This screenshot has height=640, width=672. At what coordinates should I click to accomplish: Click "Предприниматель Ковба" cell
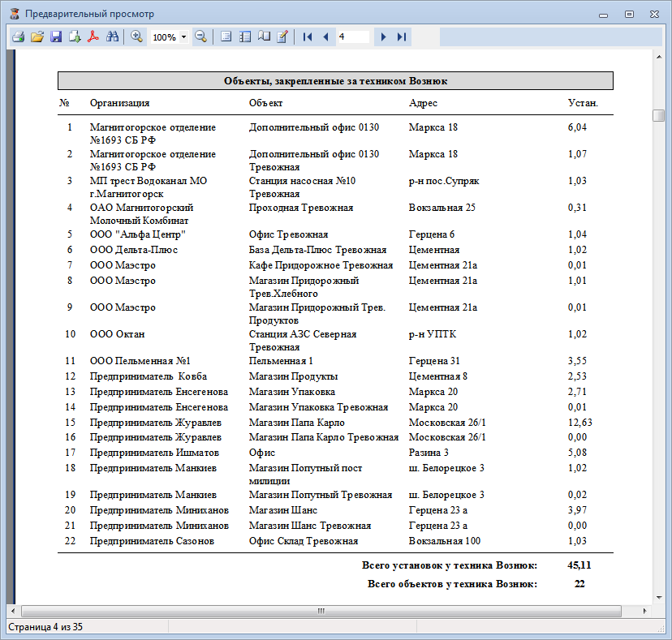coord(149,376)
